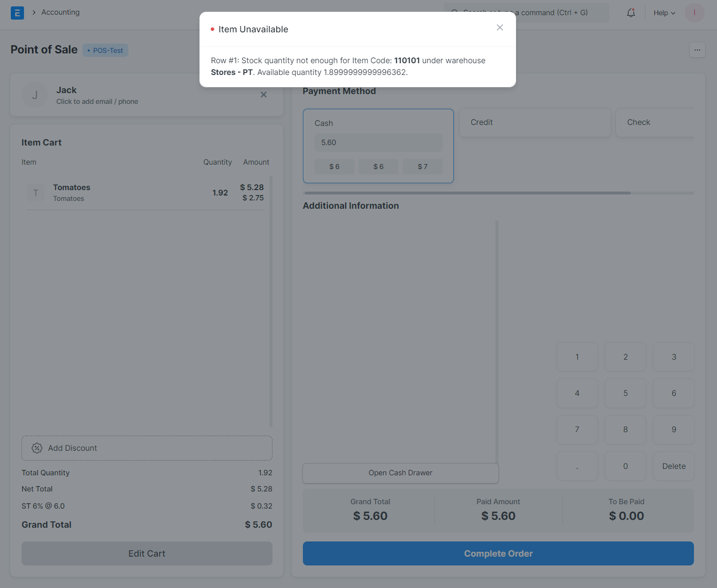Click the Cash amount input field

click(x=378, y=143)
